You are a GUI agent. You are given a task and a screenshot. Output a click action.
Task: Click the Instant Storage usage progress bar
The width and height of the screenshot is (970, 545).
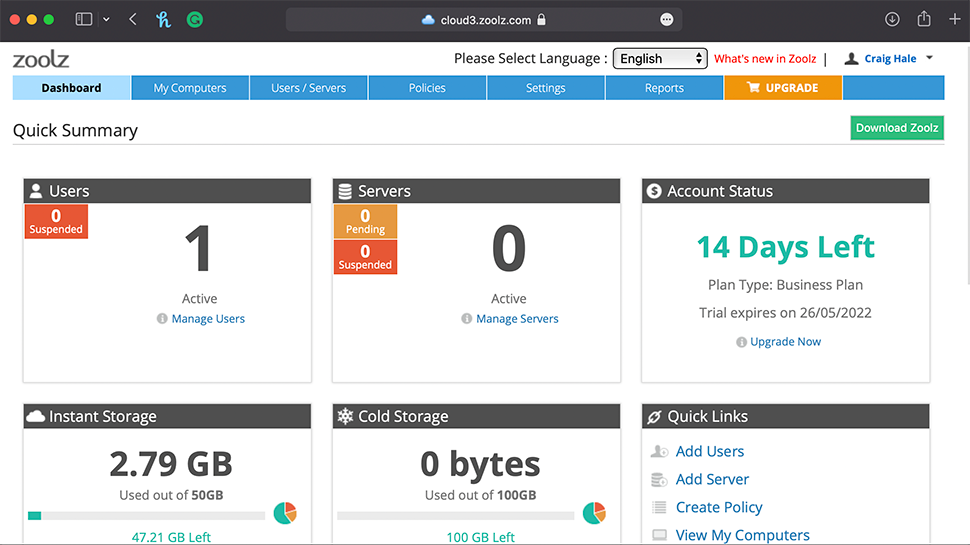point(147,515)
